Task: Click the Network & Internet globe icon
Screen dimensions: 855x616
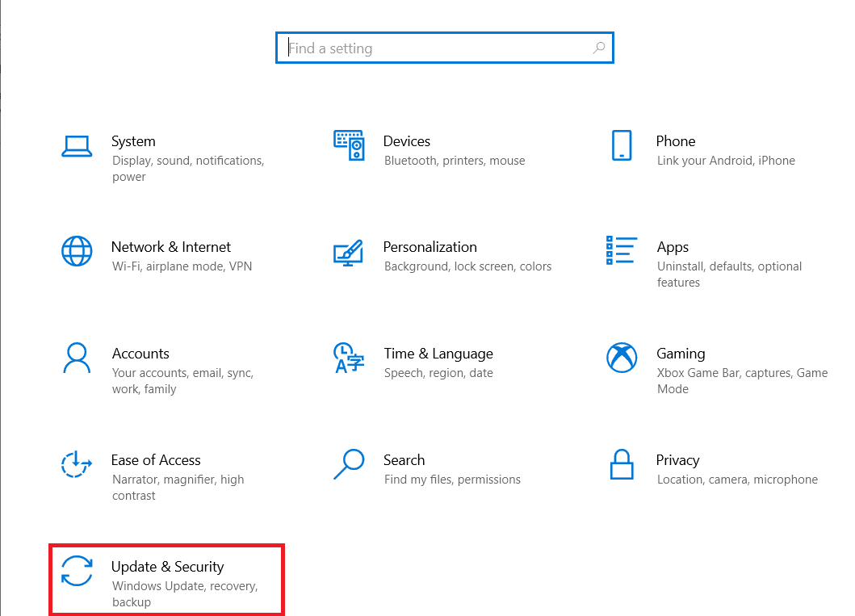Action: pyautogui.click(x=77, y=253)
